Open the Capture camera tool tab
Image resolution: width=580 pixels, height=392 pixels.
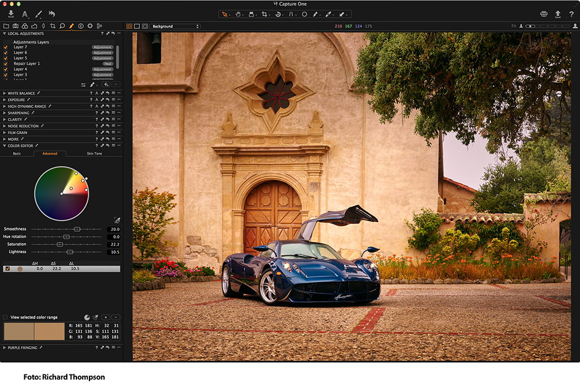(15, 26)
